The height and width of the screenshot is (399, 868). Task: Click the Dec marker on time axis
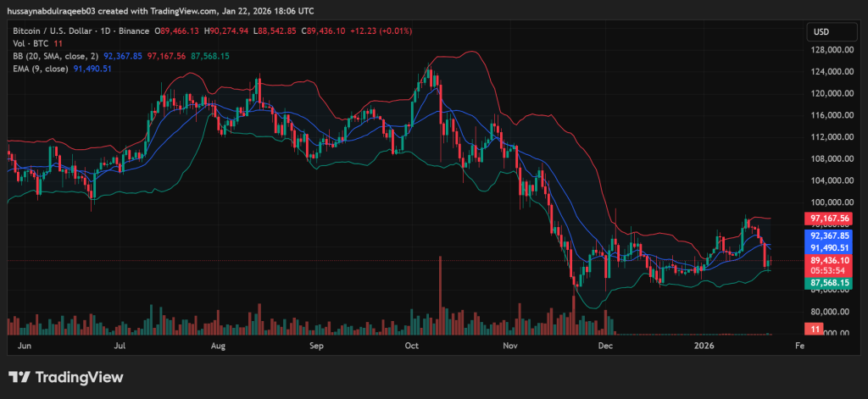pos(606,346)
